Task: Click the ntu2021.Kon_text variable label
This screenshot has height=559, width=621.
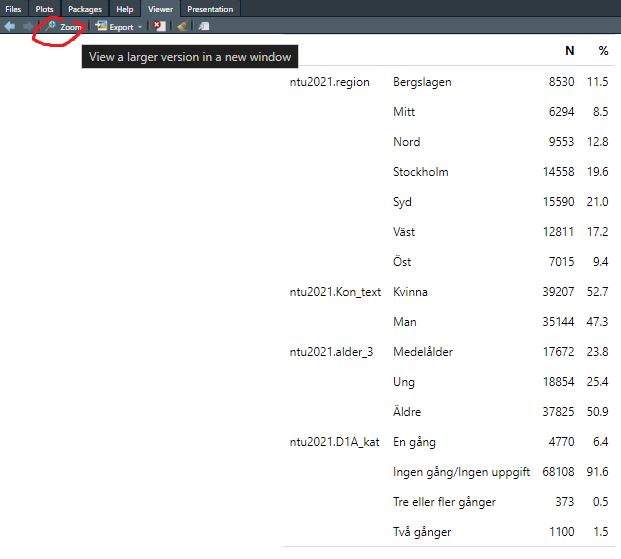Action: click(x=335, y=292)
